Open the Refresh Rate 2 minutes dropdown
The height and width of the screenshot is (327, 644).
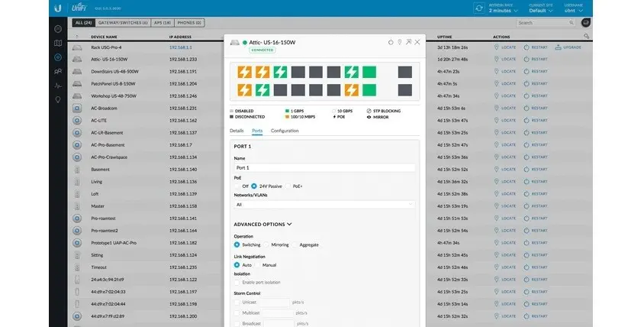(503, 11)
